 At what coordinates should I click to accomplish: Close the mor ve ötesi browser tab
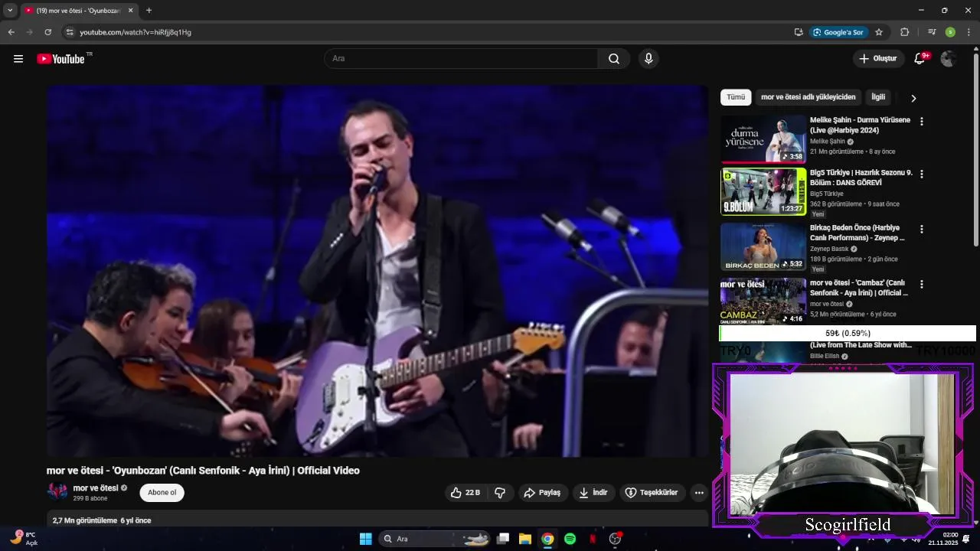[130, 11]
